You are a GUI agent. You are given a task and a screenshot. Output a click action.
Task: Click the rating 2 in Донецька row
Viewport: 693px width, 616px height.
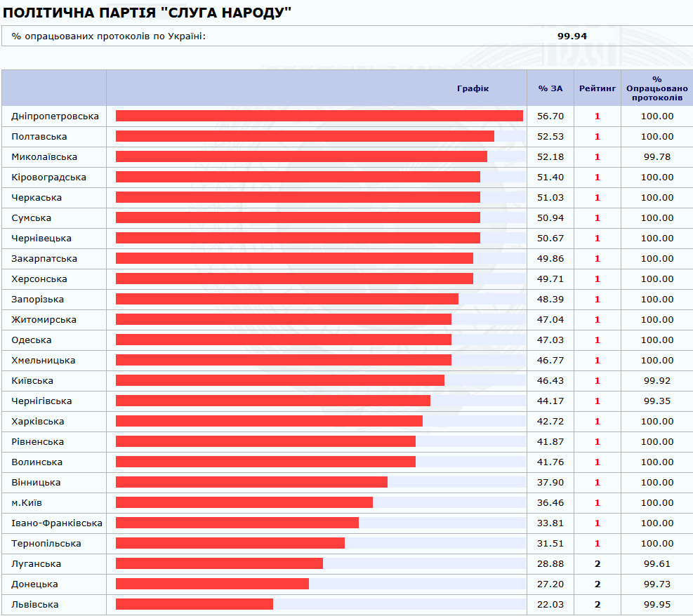[598, 583]
